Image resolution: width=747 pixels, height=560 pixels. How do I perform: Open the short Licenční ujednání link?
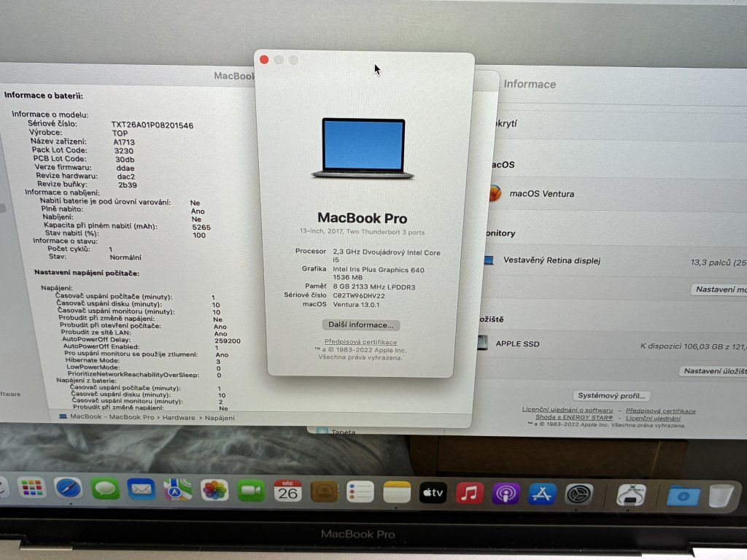pos(653,418)
